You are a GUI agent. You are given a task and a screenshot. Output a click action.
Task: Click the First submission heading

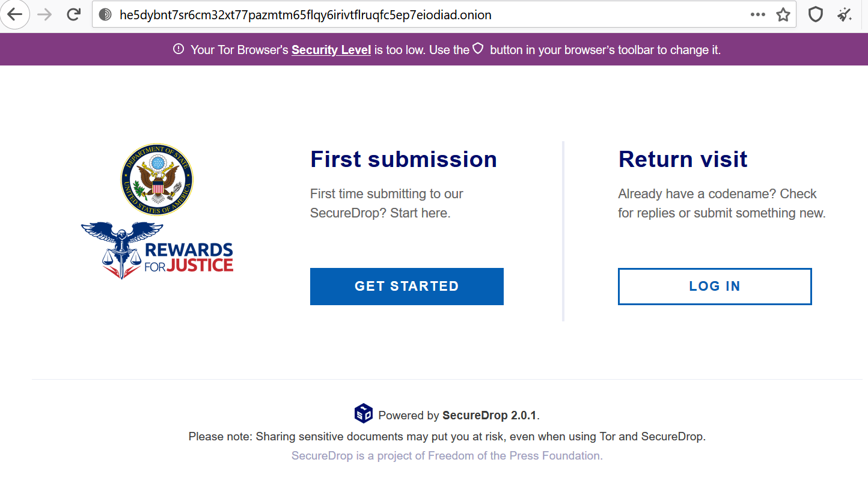403,159
